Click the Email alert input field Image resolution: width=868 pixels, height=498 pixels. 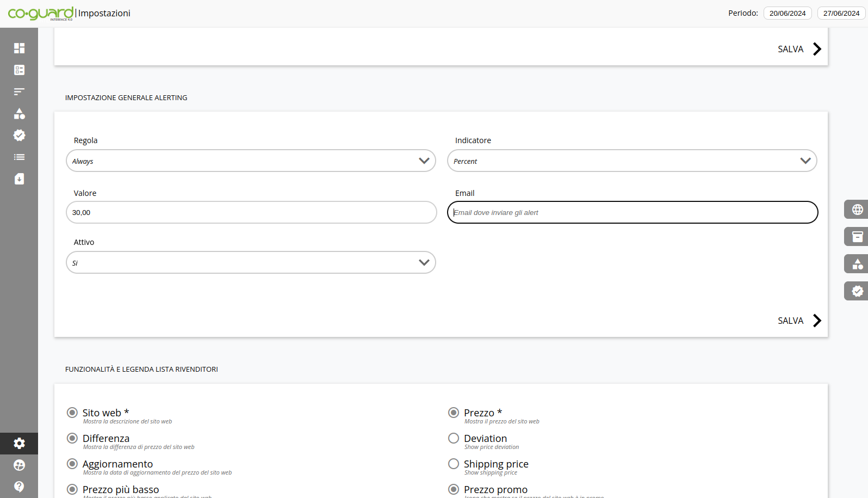(632, 213)
